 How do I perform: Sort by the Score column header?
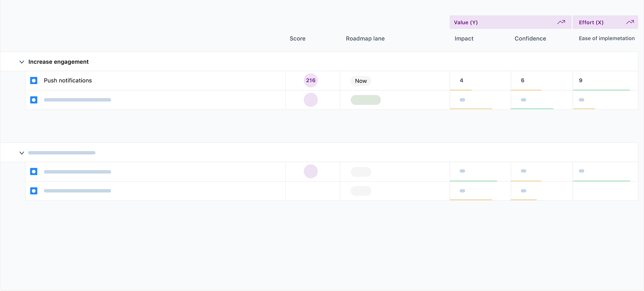point(298,39)
